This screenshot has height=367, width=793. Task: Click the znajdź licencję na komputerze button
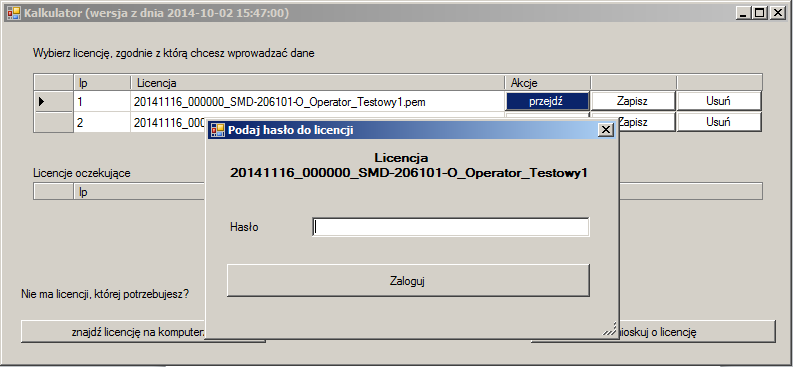(113, 332)
